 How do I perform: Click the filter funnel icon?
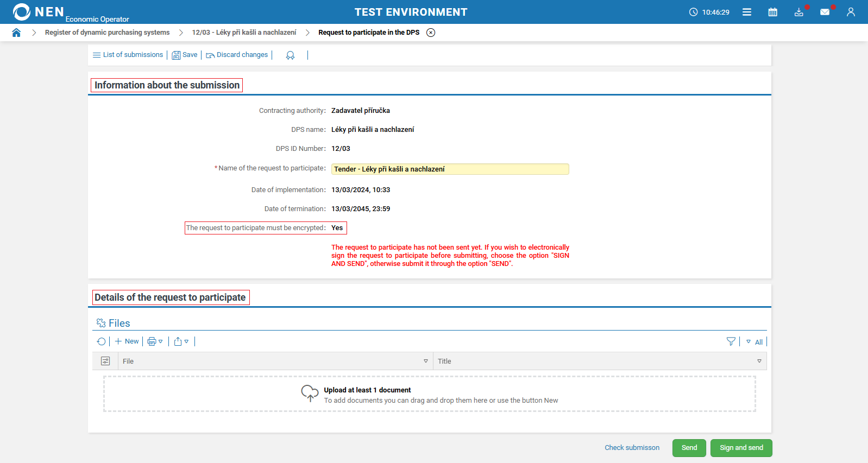(x=731, y=341)
